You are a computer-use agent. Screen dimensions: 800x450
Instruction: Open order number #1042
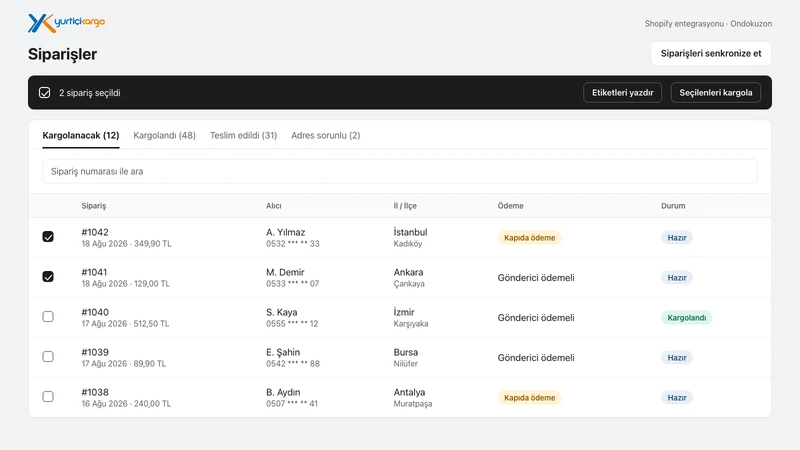95,232
